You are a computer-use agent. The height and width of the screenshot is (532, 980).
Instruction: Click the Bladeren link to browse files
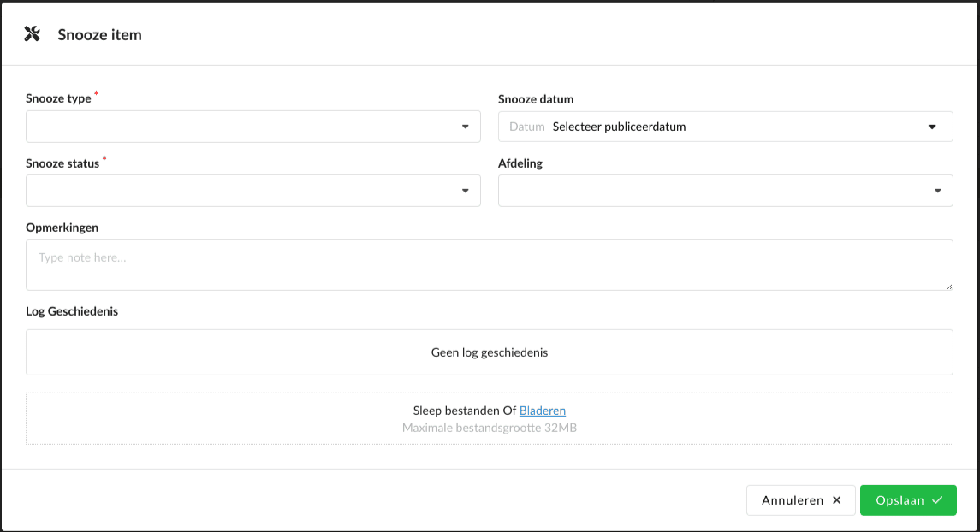click(x=543, y=411)
